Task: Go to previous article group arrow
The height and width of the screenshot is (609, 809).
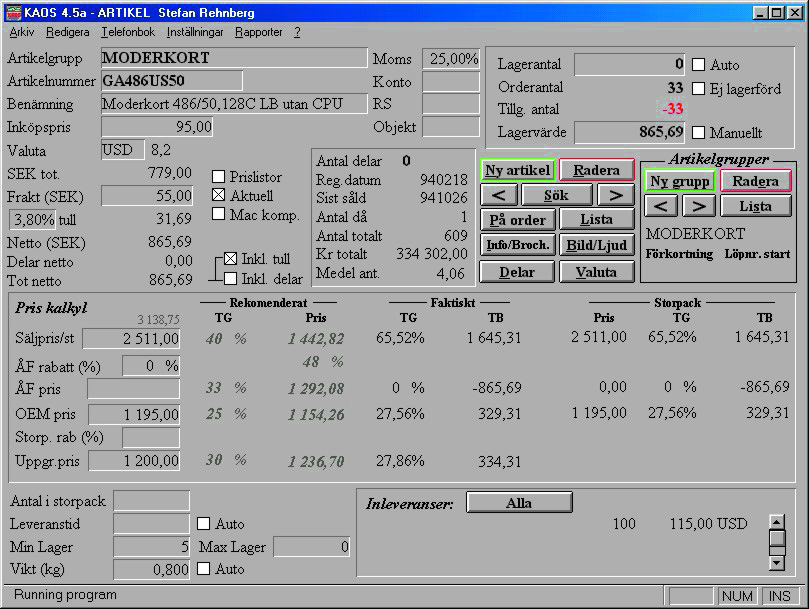Action: pyautogui.click(x=660, y=206)
